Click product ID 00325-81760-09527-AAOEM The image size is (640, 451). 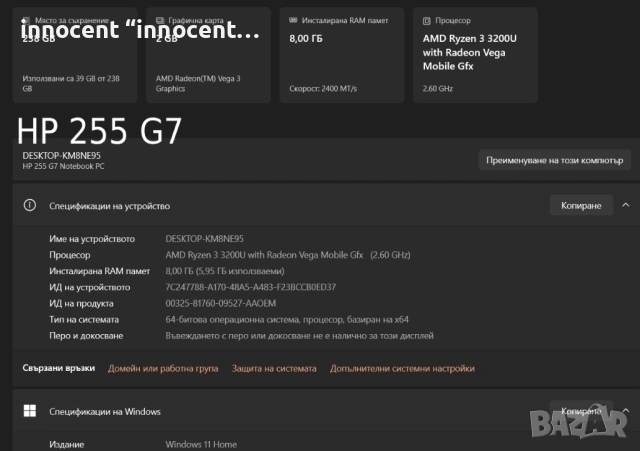221,303
